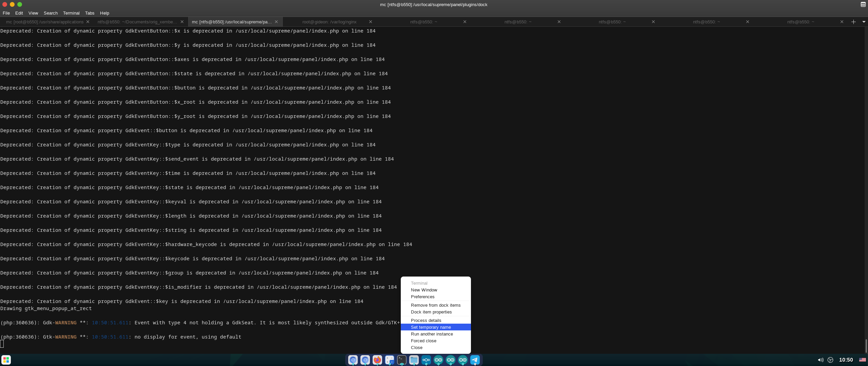Click the US flag keyboard layout indicator
Image resolution: width=868 pixels, height=366 pixels.
click(x=862, y=360)
